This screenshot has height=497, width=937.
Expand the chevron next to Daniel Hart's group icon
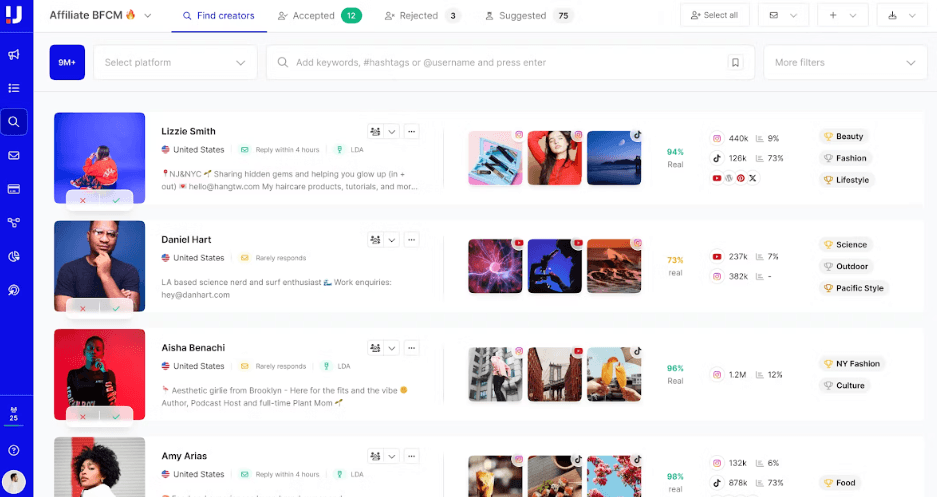[x=391, y=240]
